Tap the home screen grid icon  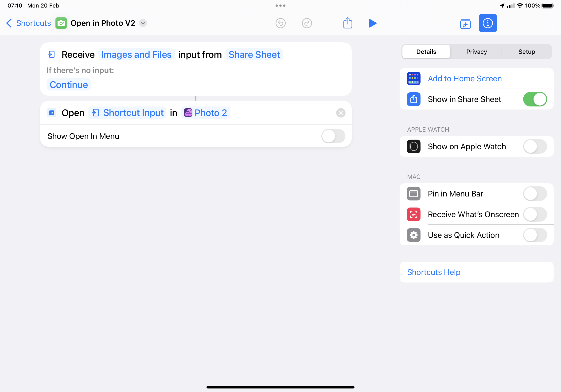click(x=413, y=79)
